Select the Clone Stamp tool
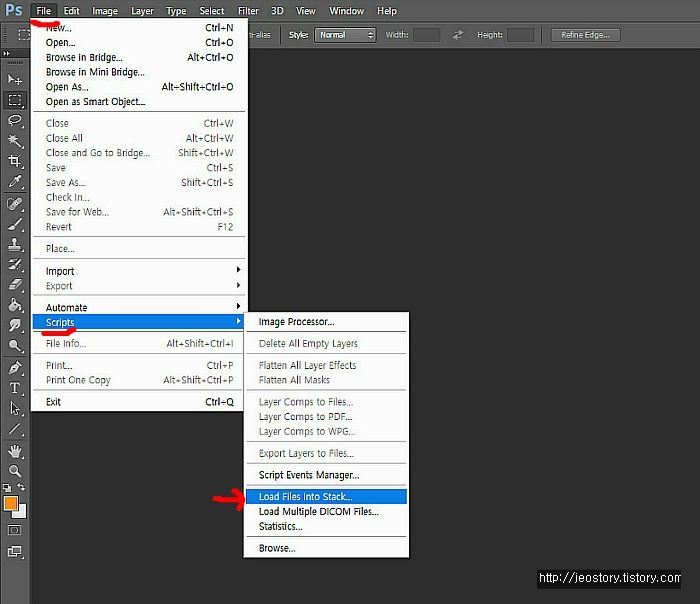The image size is (700, 604). point(15,245)
